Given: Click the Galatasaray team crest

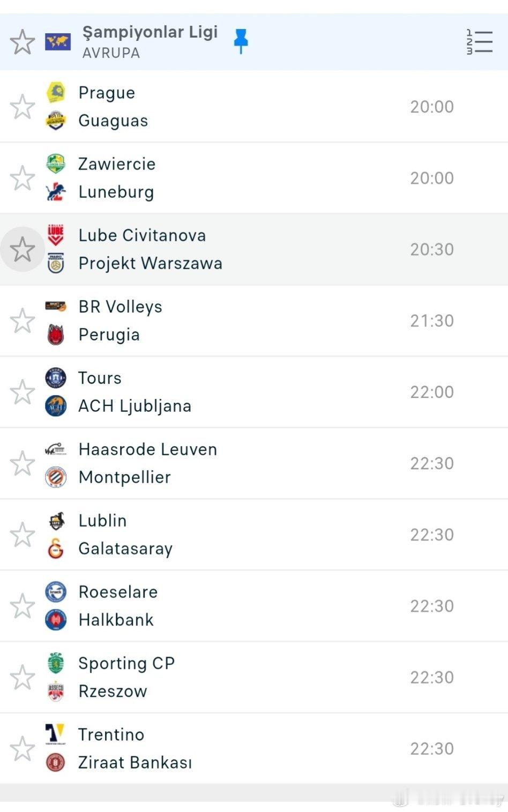Looking at the screenshot, I should pyautogui.click(x=56, y=549).
